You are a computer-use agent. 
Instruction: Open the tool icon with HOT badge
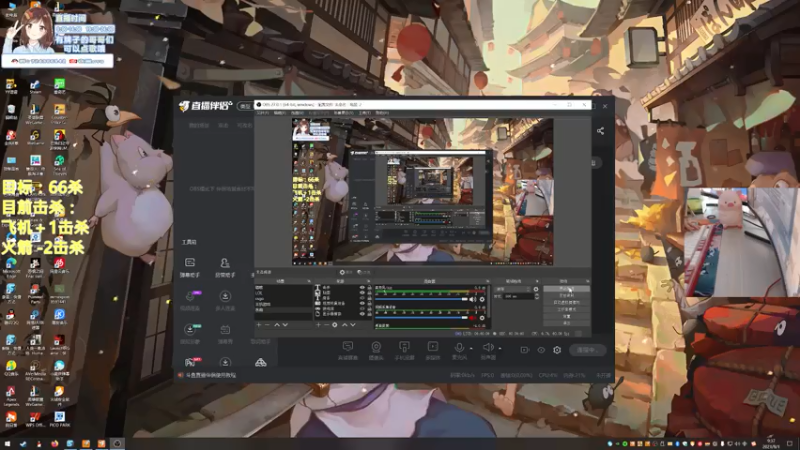point(191,362)
